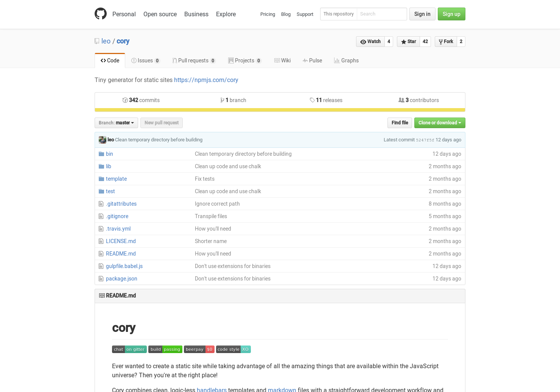The height and width of the screenshot is (392, 560).
Task: Click the repository book icon beside leo
Action: pos(97,41)
